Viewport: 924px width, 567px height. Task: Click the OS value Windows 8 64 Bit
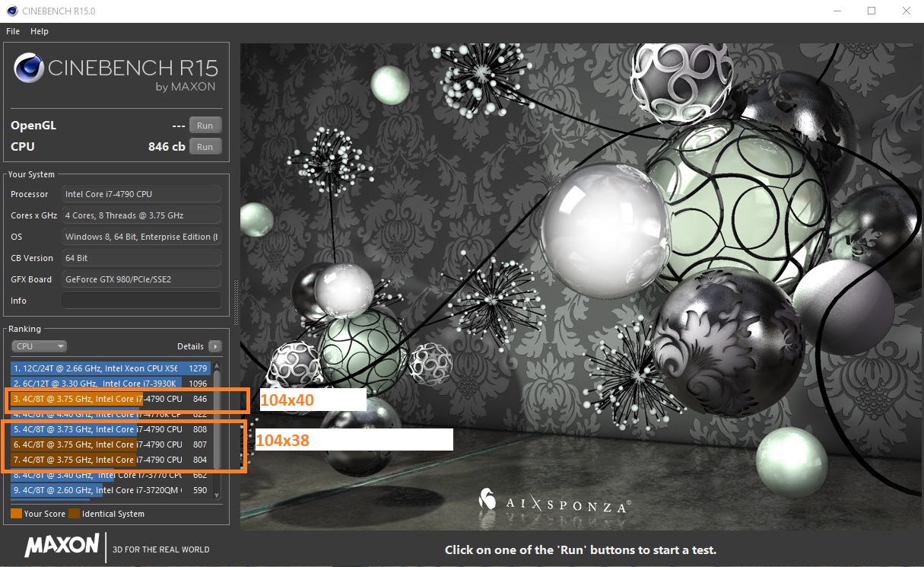tap(141, 237)
